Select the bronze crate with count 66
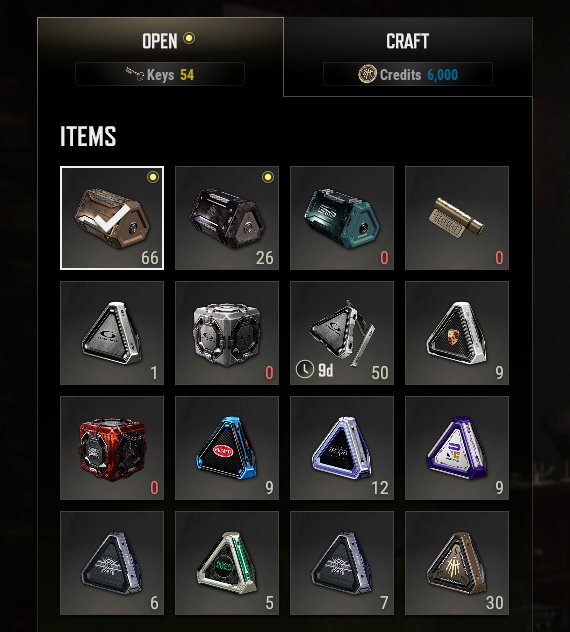The width and height of the screenshot is (570, 632). [x=112, y=218]
